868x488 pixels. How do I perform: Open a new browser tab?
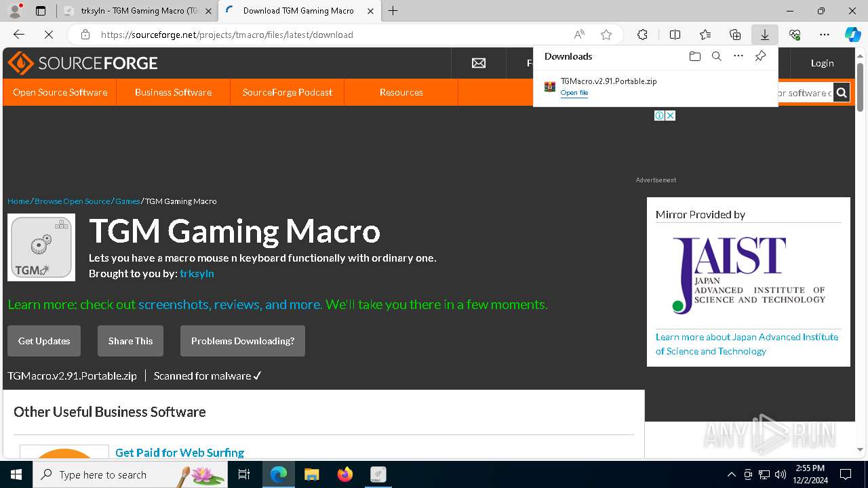(x=393, y=11)
